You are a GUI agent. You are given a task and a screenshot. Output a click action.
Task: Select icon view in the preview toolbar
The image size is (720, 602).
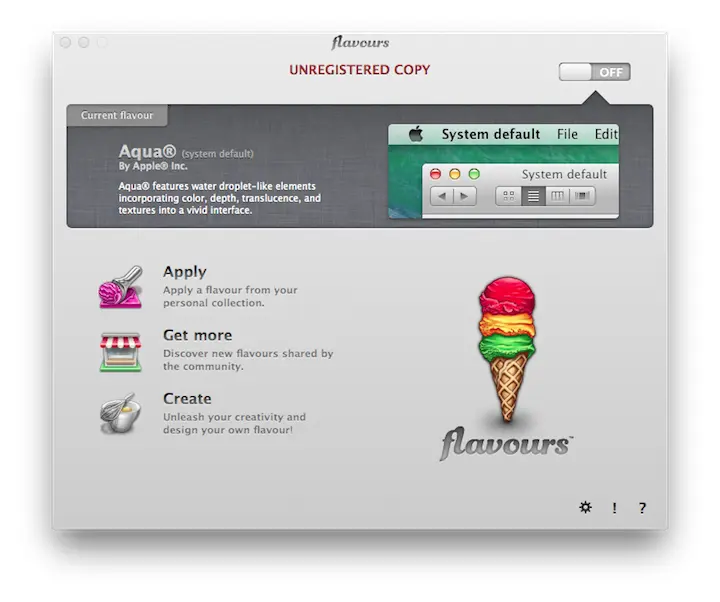[x=509, y=196]
